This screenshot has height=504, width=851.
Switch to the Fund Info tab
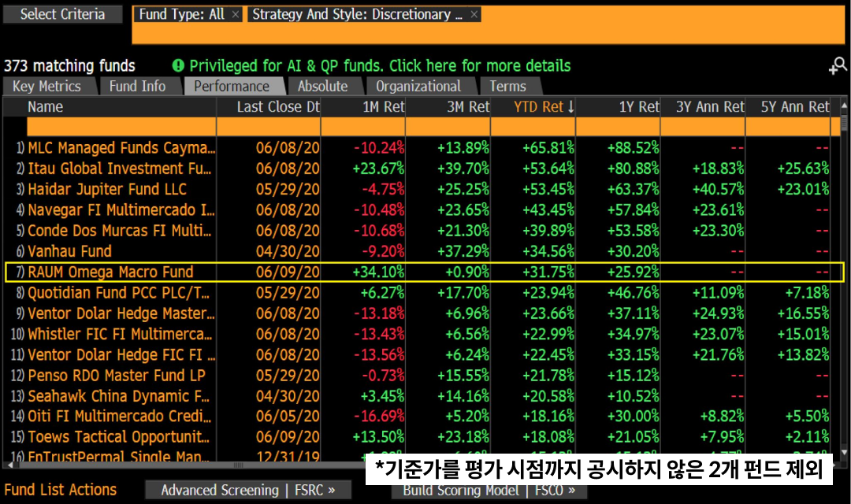pyautogui.click(x=137, y=87)
